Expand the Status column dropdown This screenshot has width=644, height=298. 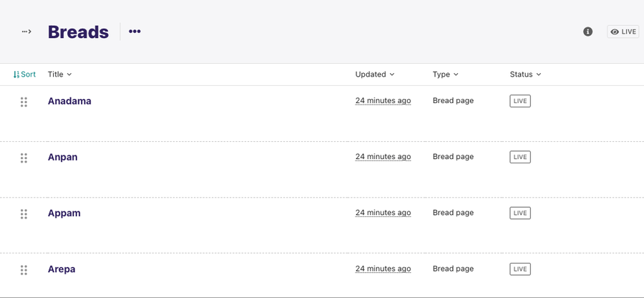pyautogui.click(x=525, y=74)
